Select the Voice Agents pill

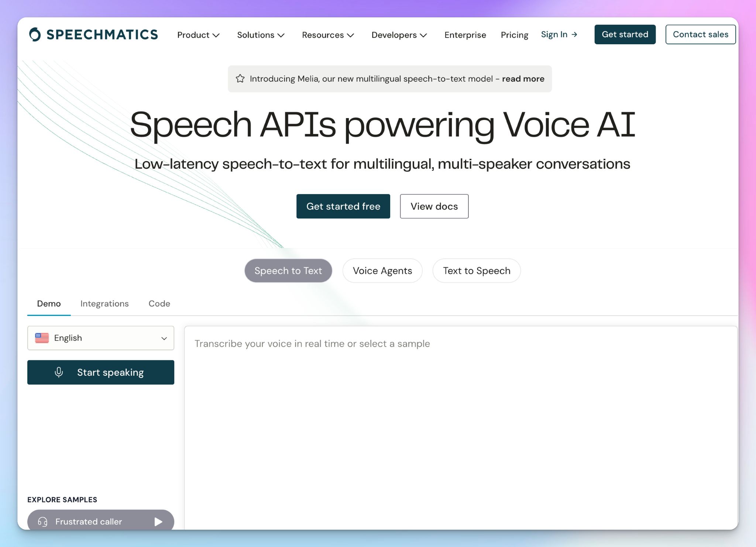pyautogui.click(x=382, y=271)
